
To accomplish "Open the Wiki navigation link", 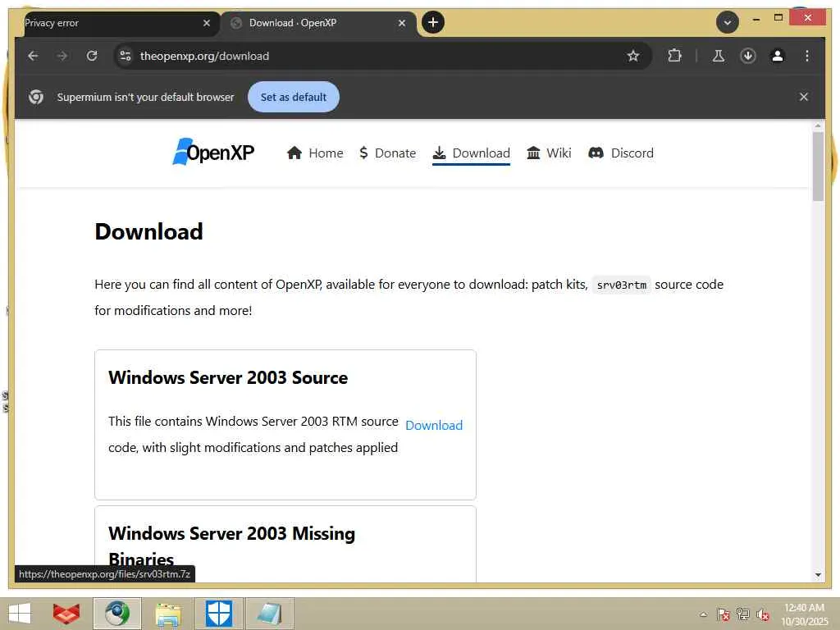I will [x=549, y=153].
